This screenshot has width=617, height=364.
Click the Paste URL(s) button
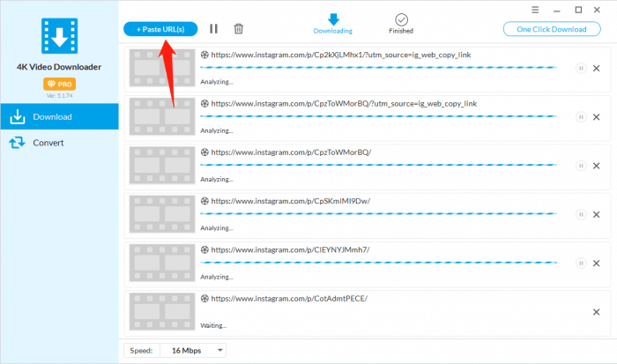(160, 29)
